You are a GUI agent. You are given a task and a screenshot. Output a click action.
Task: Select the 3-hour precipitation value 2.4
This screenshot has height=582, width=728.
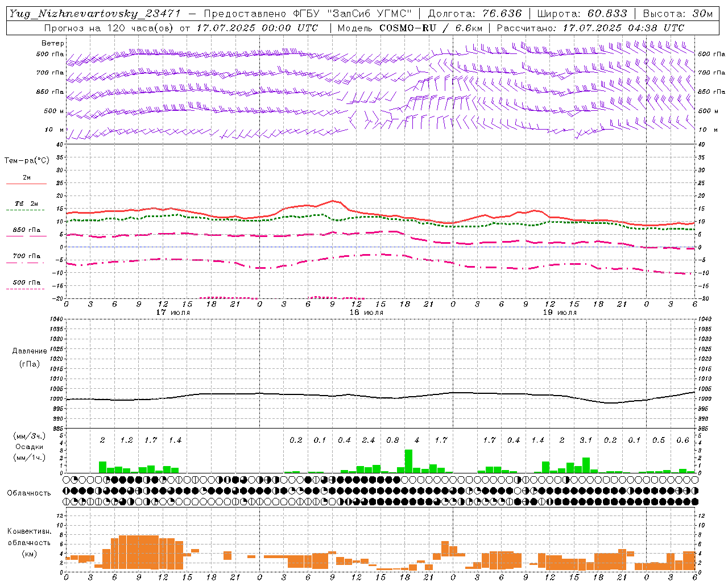369,440
